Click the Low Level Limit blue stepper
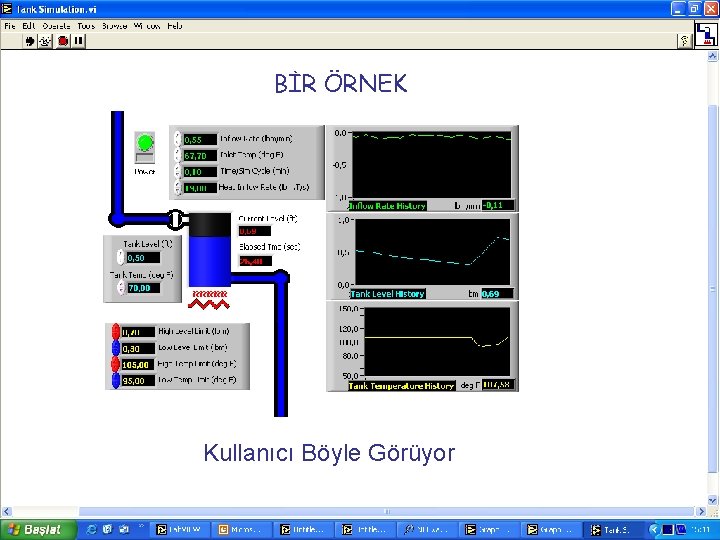 [116, 348]
